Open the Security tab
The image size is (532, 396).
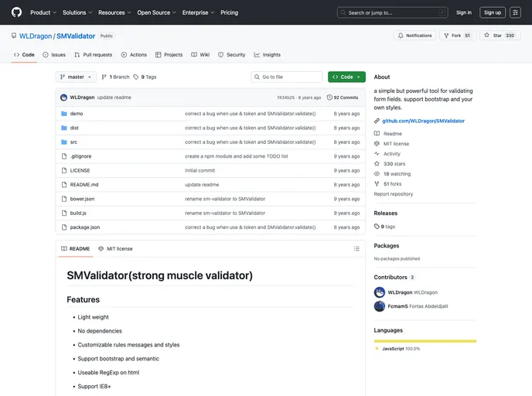(x=232, y=55)
